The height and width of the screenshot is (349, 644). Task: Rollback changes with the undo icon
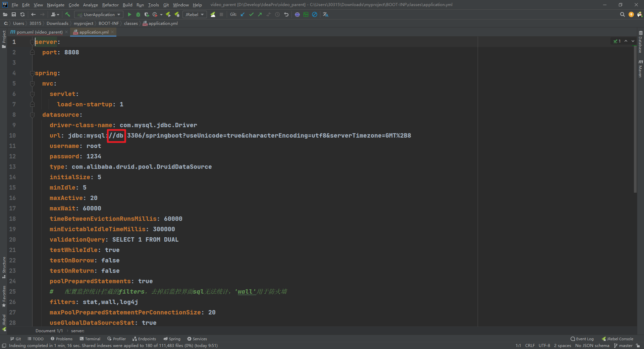[x=286, y=14]
